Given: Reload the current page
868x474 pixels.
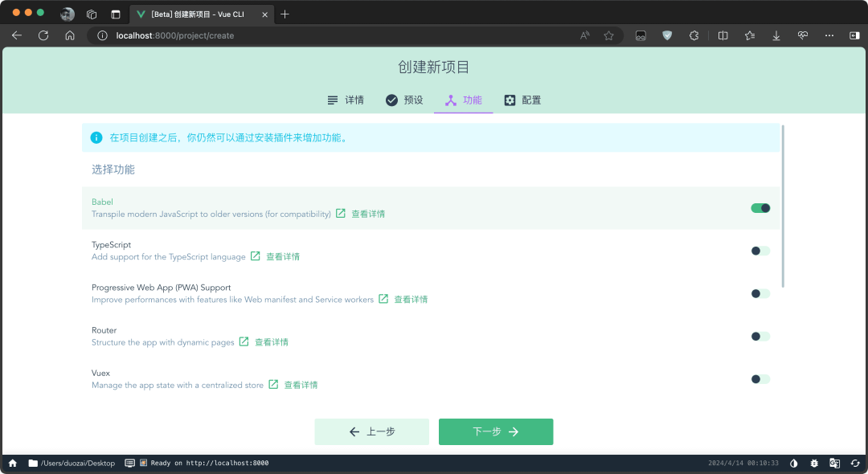Looking at the screenshot, I should [x=43, y=35].
